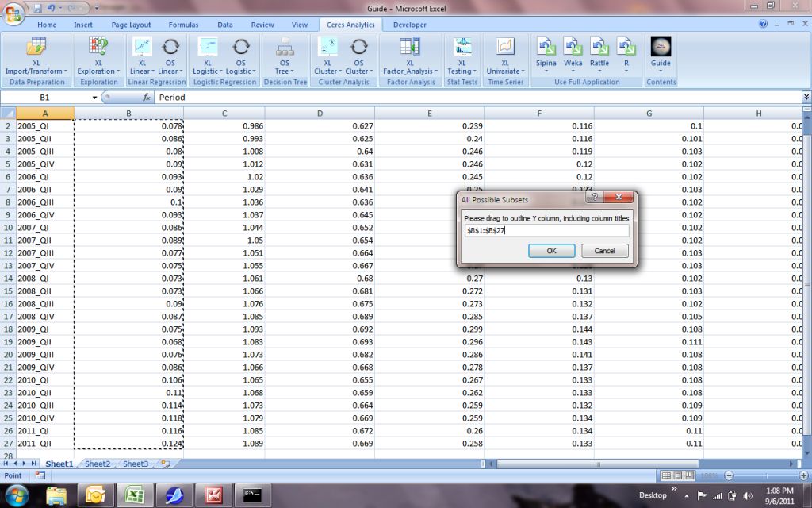812x508 pixels.
Task: Open the XL Exploration tool
Action: pyautogui.click(x=98, y=56)
